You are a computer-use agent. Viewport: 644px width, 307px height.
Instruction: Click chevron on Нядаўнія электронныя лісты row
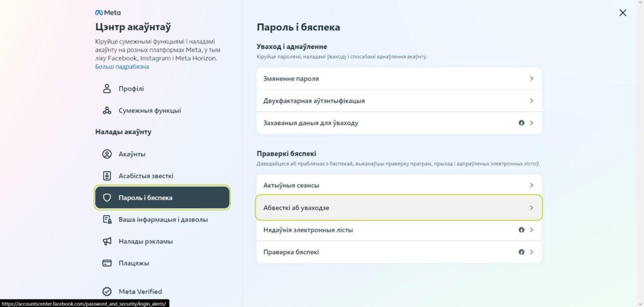tap(531, 230)
